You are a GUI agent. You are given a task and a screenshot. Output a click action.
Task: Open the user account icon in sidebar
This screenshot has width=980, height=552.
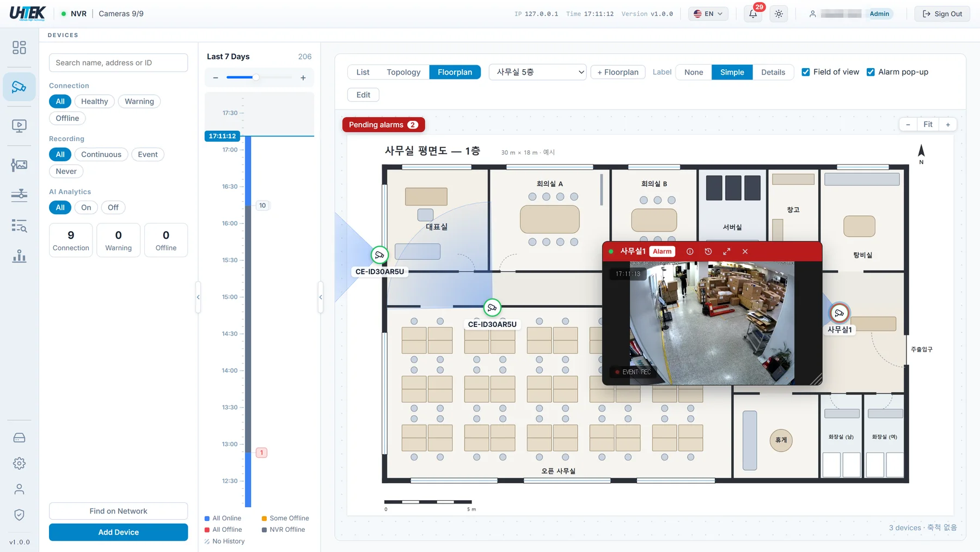click(19, 489)
